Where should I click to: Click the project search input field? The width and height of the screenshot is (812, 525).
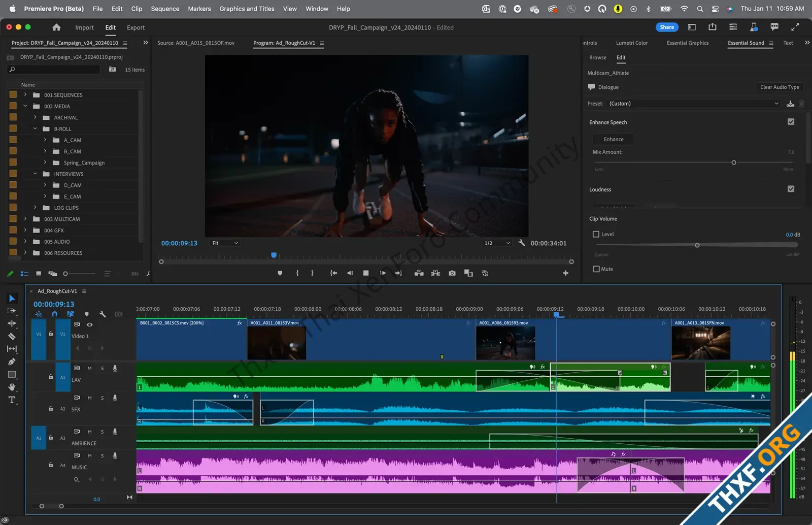pos(53,70)
